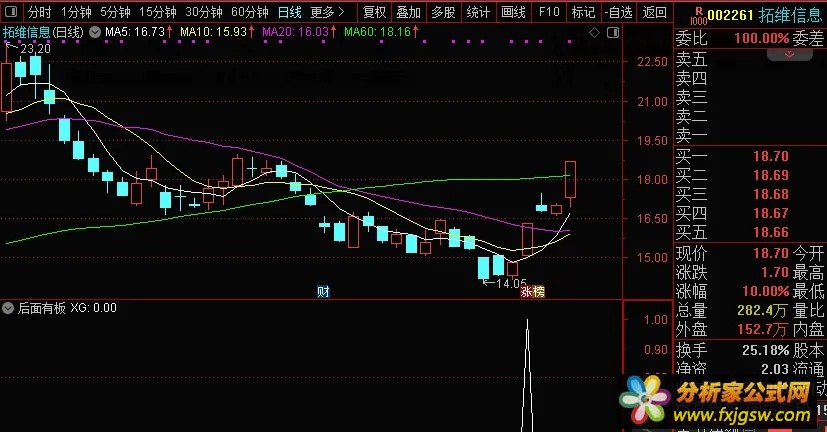Select the 日线 daily chart tab
The height and width of the screenshot is (432, 827).
click(x=290, y=12)
